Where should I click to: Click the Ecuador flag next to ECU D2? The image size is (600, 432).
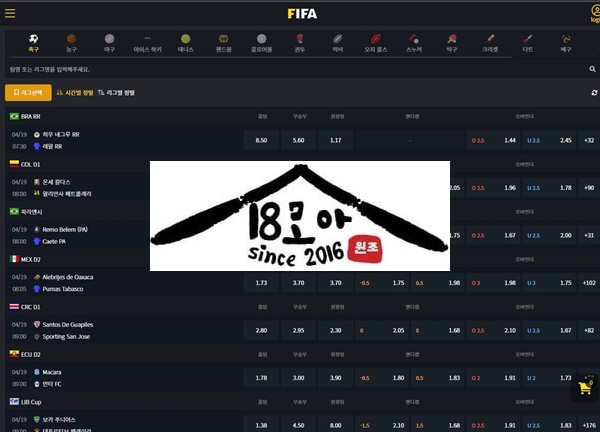pos(14,354)
